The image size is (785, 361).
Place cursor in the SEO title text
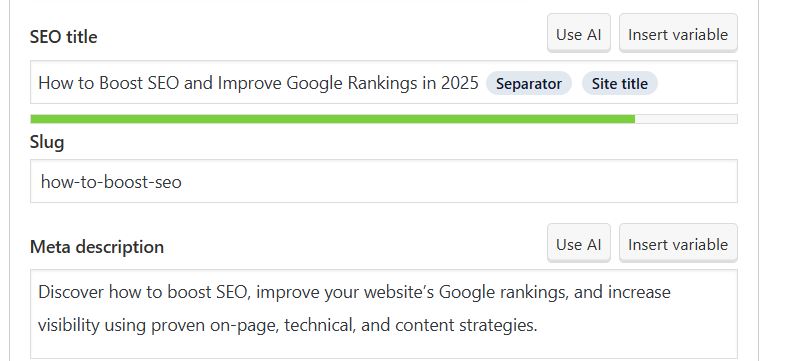point(258,83)
